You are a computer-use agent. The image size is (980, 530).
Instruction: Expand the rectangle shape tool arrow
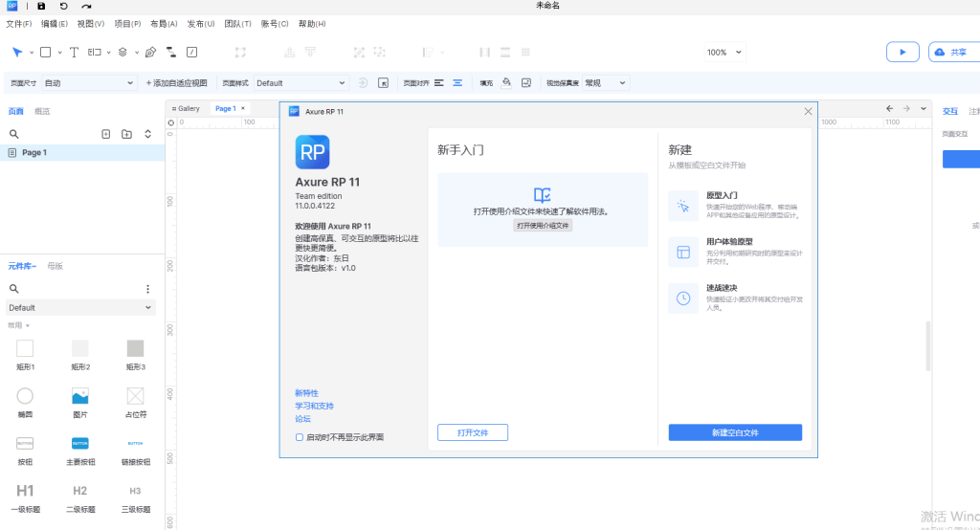click(x=59, y=54)
